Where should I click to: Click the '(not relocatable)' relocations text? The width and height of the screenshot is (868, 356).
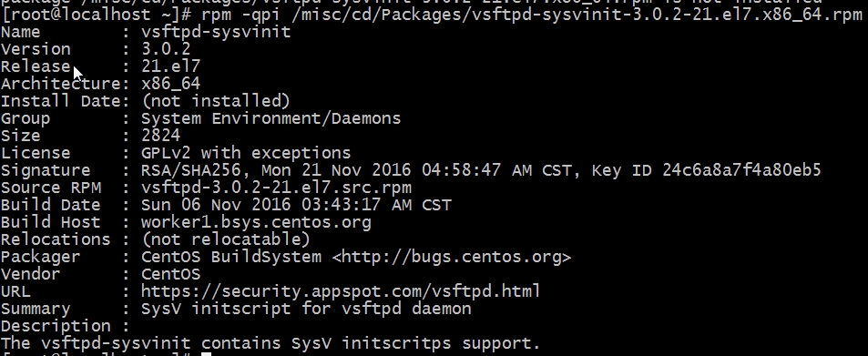226,239
